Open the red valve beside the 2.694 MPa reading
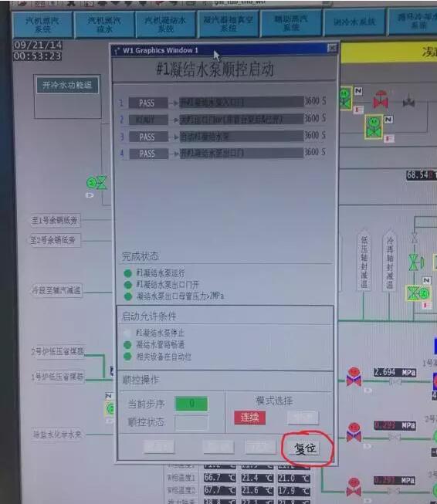 (354, 377)
